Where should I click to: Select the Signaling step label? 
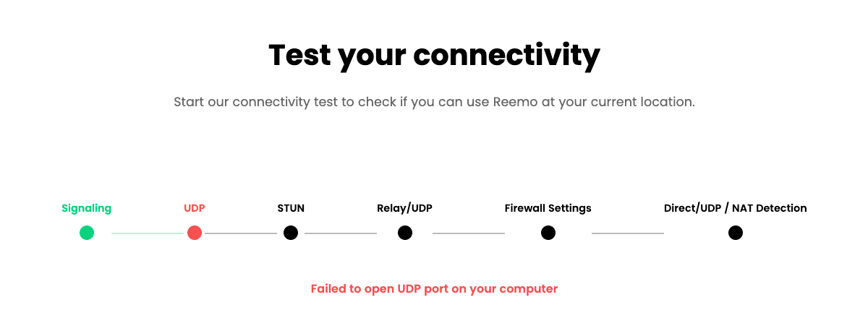click(x=87, y=208)
